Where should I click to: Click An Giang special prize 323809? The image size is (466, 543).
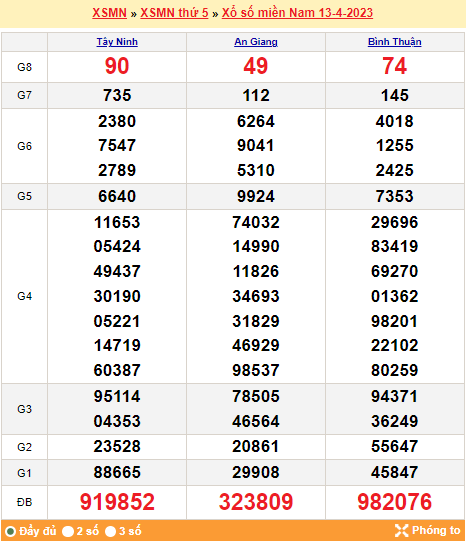click(256, 502)
